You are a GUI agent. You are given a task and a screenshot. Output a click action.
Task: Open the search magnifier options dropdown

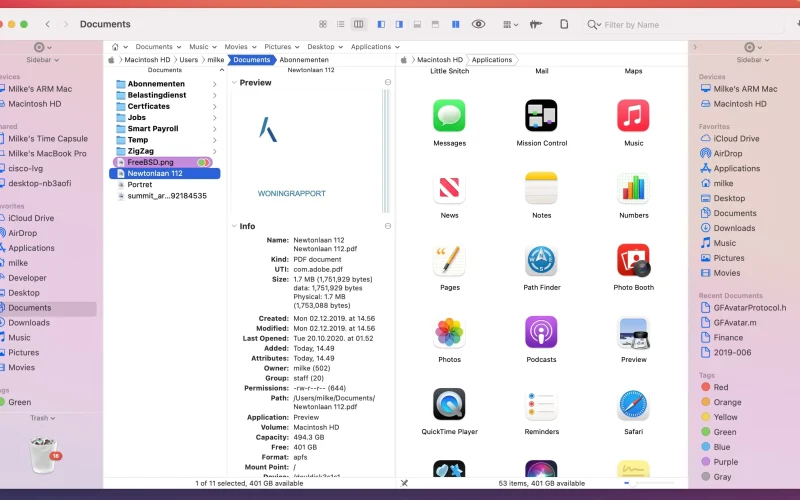pos(593,24)
